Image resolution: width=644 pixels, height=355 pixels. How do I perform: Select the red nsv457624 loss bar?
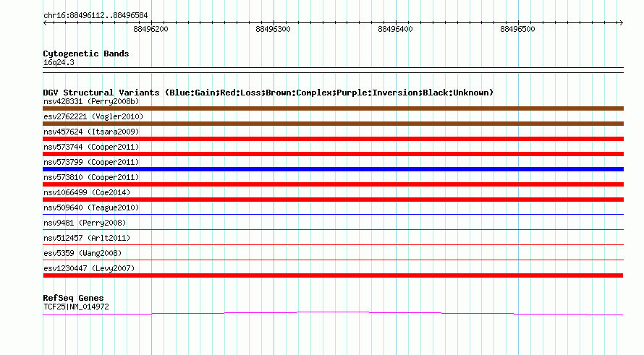point(333,139)
